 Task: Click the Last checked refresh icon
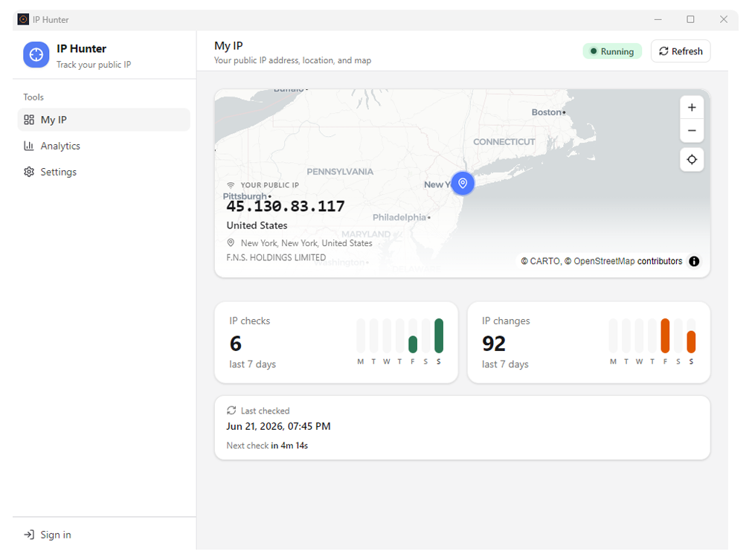pyautogui.click(x=231, y=411)
